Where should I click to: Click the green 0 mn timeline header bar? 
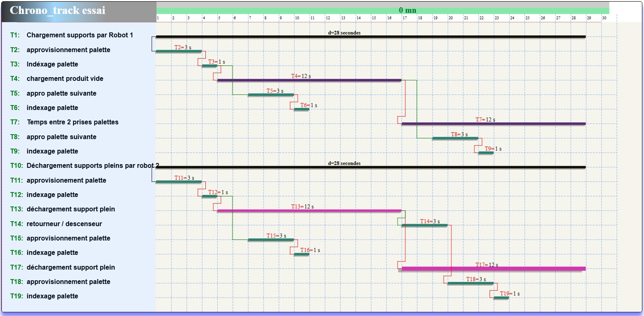click(x=382, y=11)
